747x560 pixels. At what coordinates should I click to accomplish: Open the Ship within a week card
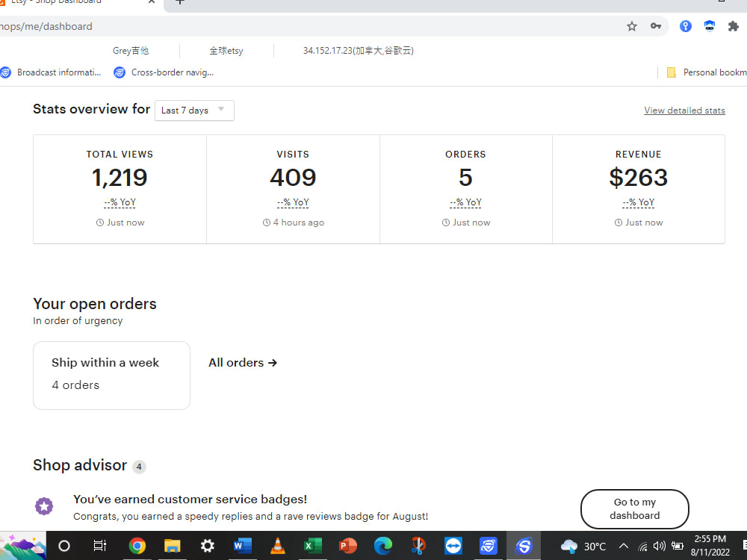pos(111,376)
